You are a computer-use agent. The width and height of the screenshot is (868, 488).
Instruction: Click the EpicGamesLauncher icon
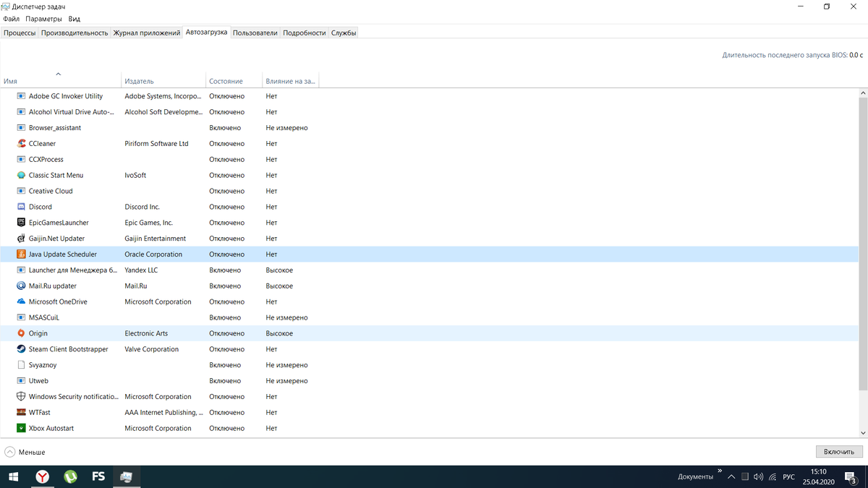tap(21, 223)
